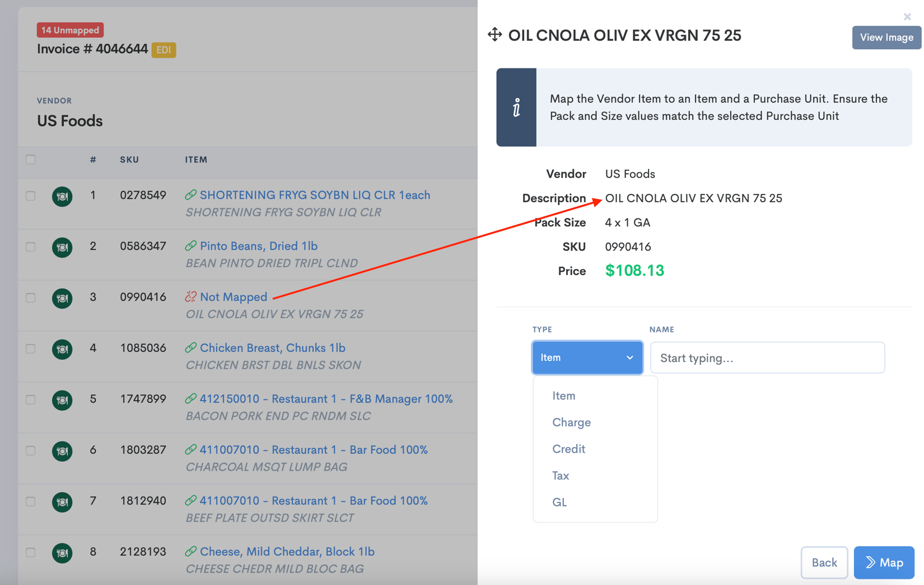Screen dimensions: 924x585
Task: Click the info icon in the blue banner
Action: pos(516,108)
